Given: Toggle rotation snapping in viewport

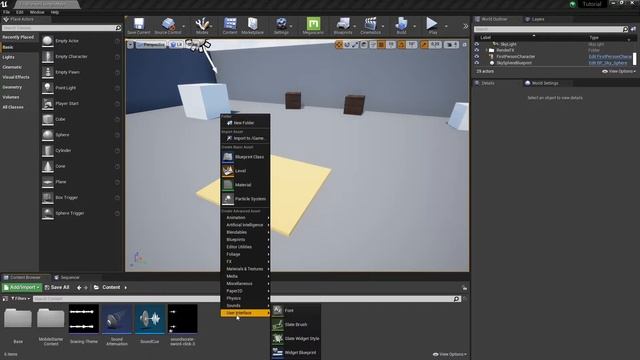Looking at the screenshot, I should coord(401,44).
